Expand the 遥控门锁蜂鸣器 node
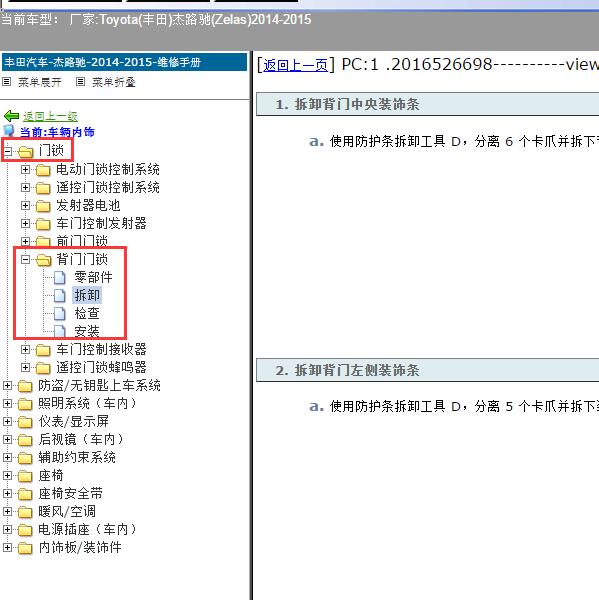Screen dimensions: 599x600 pyautogui.click(x=25, y=367)
